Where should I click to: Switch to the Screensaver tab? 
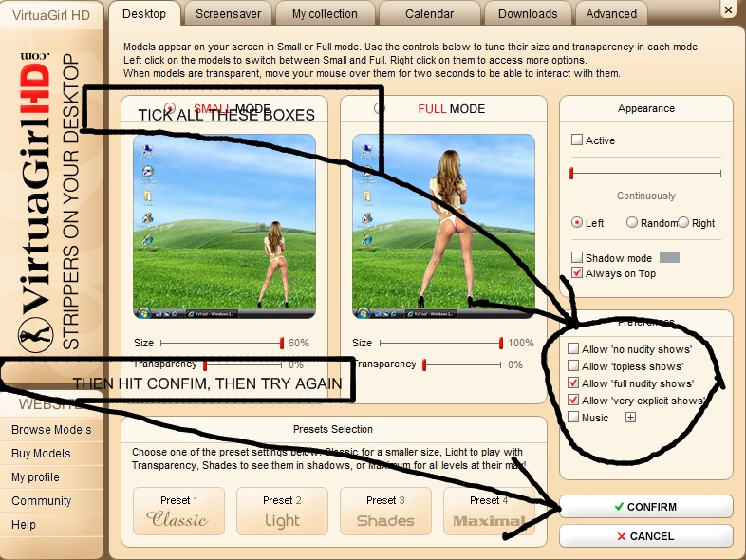[x=228, y=14]
